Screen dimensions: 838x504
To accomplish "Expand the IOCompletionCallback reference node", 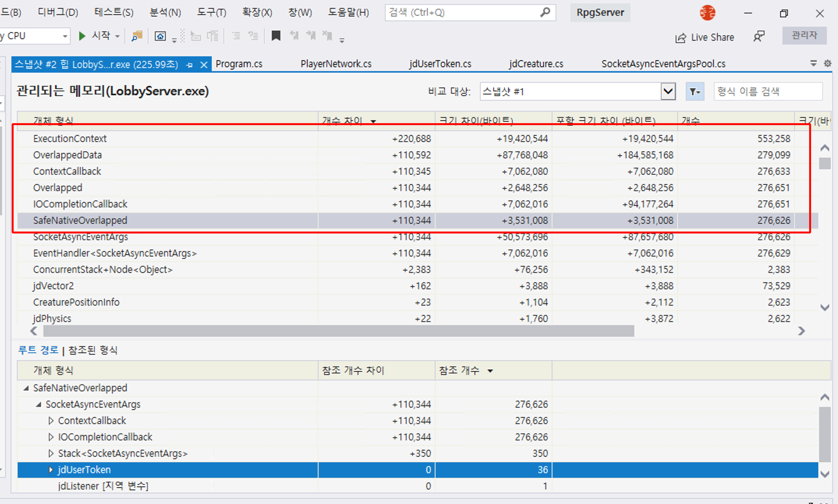I will point(51,437).
